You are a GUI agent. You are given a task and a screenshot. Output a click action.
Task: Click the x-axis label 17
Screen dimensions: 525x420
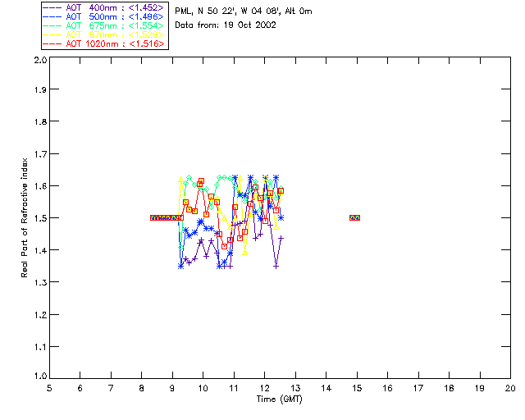tap(418, 388)
